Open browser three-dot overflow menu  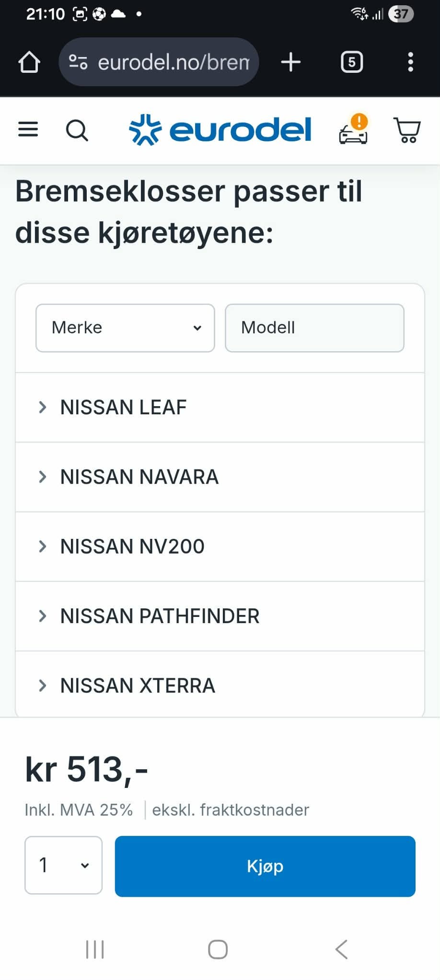[x=410, y=62]
